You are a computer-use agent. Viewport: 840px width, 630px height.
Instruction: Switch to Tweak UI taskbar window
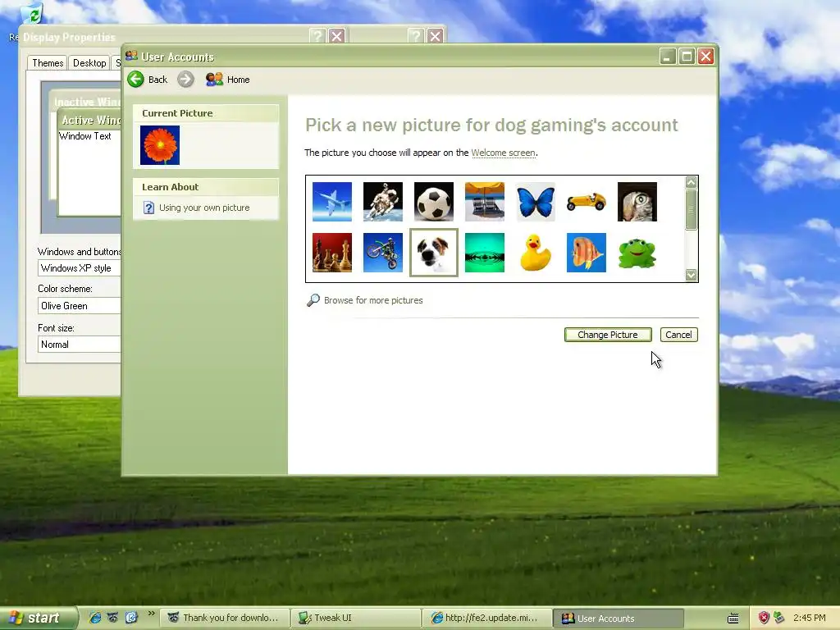[x=356, y=619]
